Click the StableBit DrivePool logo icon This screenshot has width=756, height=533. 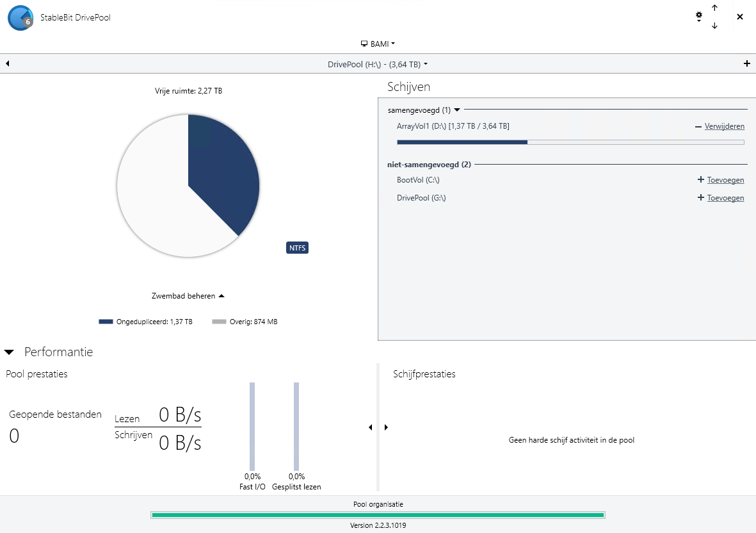pyautogui.click(x=20, y=18)
